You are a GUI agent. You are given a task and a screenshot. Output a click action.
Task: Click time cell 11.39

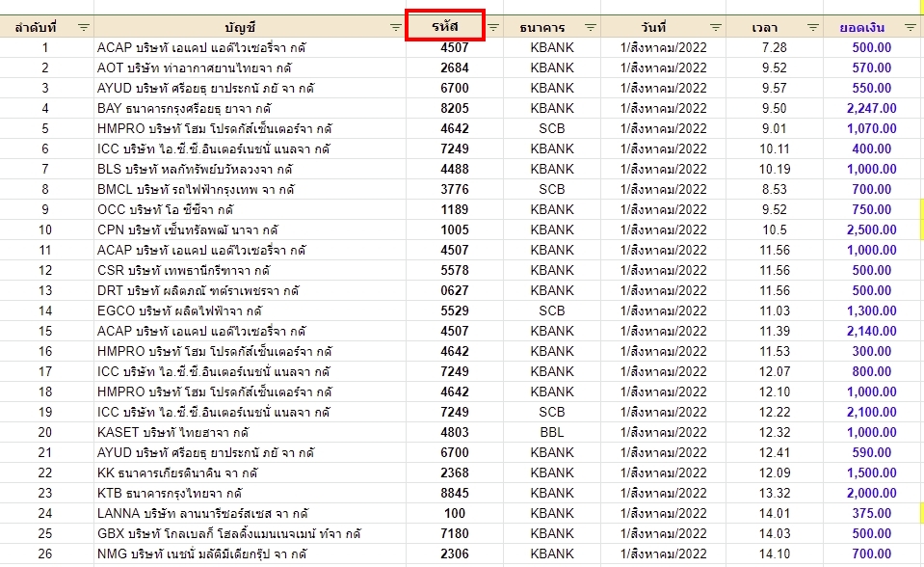click(x=775, y=331)
